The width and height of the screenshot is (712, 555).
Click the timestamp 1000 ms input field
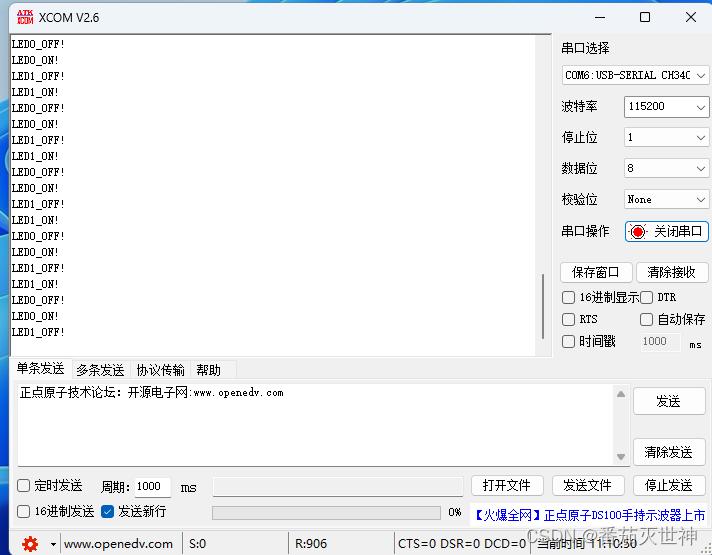[x=660, y=342]
